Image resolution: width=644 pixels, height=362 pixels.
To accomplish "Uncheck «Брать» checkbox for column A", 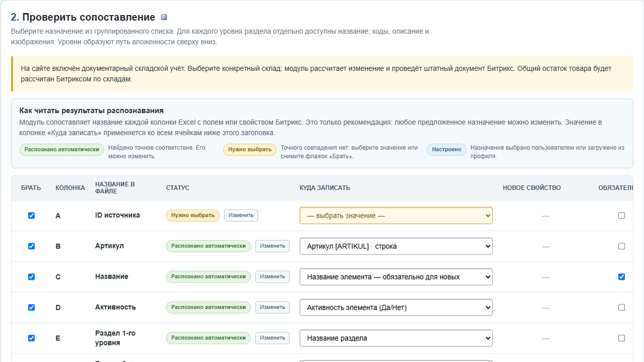I will coord(31,215).
